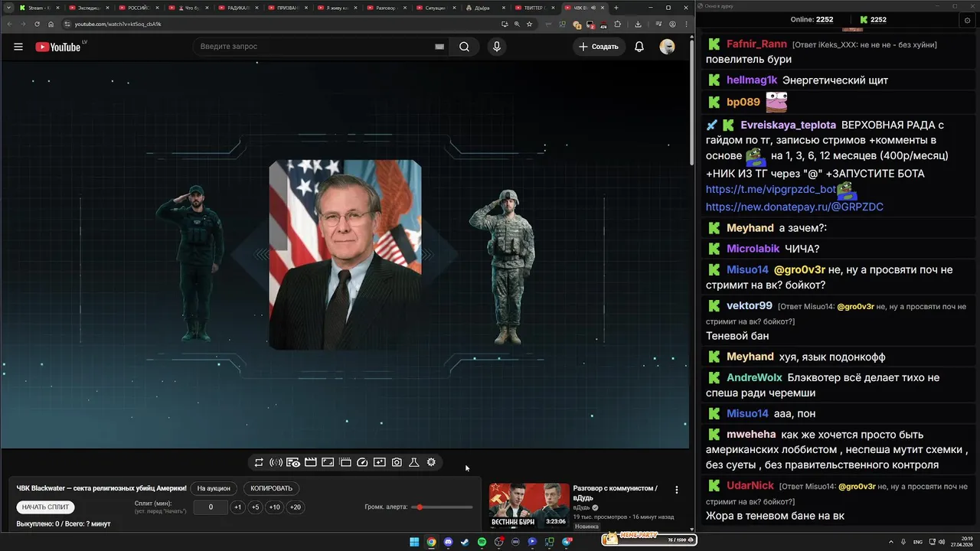Open a new Chrome tab
Viewport: 980px width, 551px height.
pos(616,8)
